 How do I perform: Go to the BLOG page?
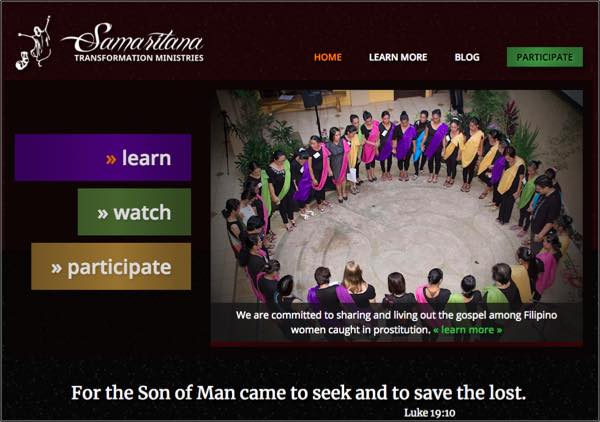click(467, 57)
